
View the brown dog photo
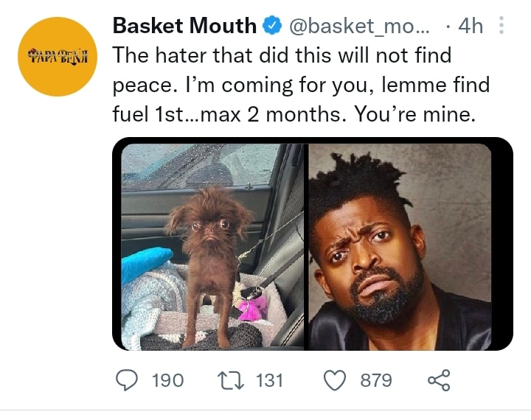tap(212, 247)
